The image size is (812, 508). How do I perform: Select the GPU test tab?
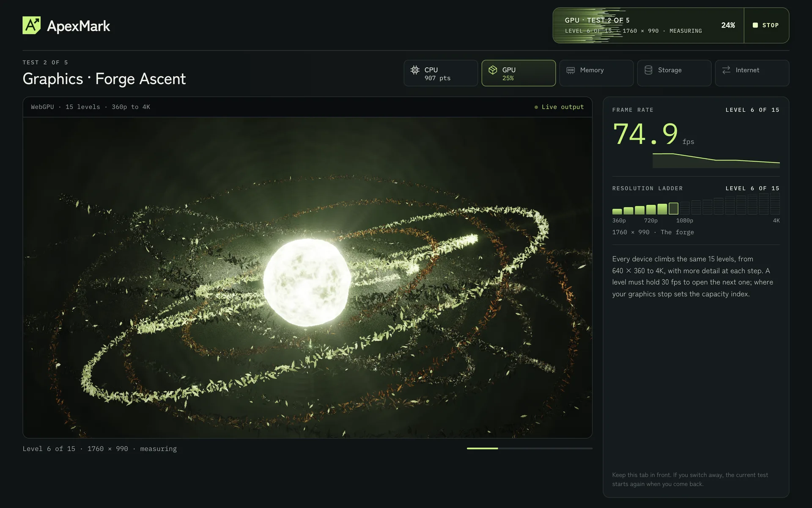518,73
